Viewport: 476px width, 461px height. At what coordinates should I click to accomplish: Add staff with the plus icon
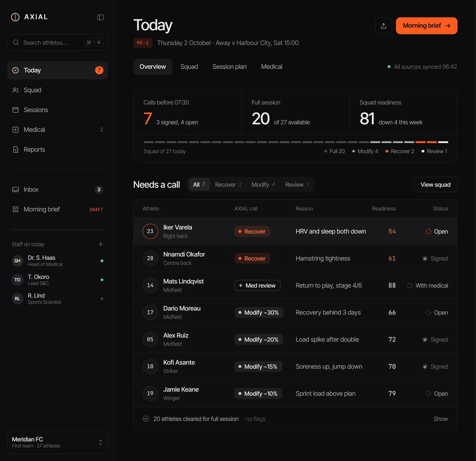tap(101, 244)
